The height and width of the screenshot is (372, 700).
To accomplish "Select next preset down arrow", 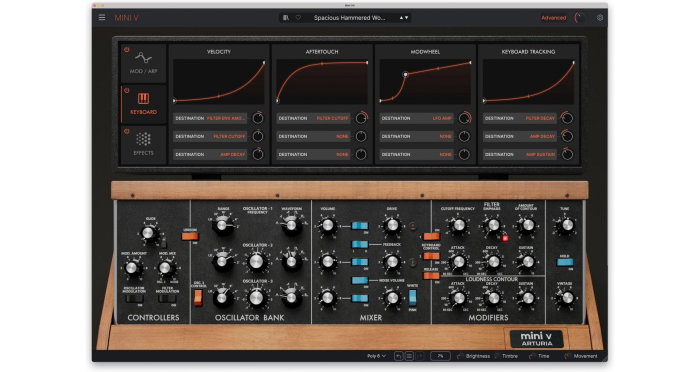I will [406, 18].
